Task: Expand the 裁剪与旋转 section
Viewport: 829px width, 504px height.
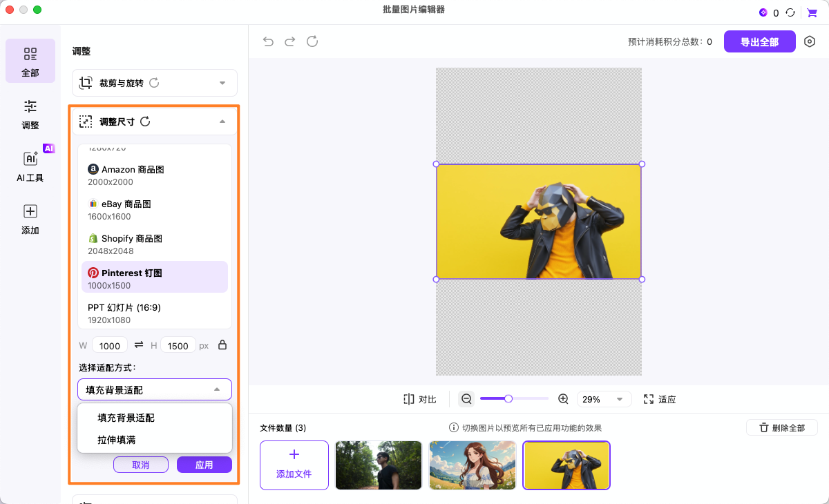Action: (x=222, y=83)
